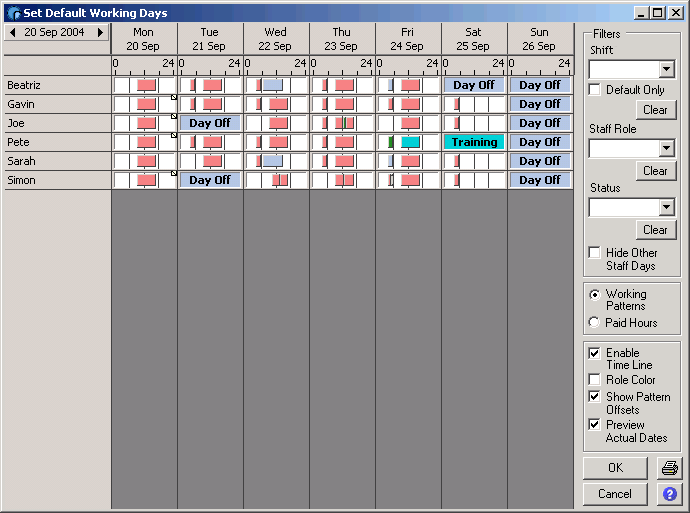
Task: Select the Thu 23 Sep column header
Action: point(342,39)
